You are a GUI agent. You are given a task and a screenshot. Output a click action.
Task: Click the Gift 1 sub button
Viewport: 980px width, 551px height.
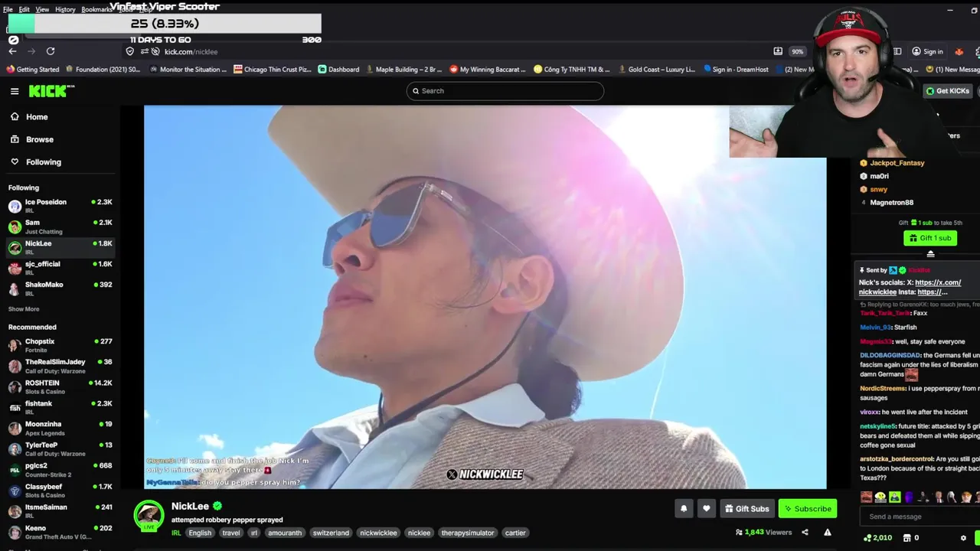click(929, 238)
